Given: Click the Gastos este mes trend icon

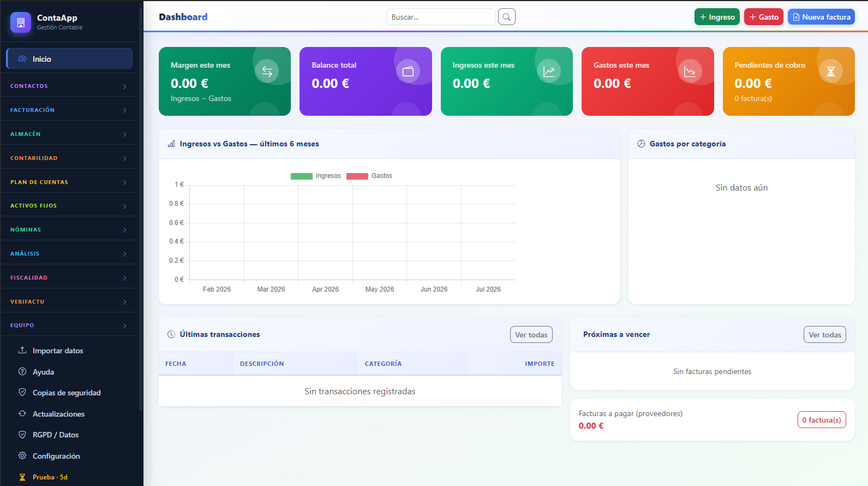Looking at the screenshot, I should (690, 71).
